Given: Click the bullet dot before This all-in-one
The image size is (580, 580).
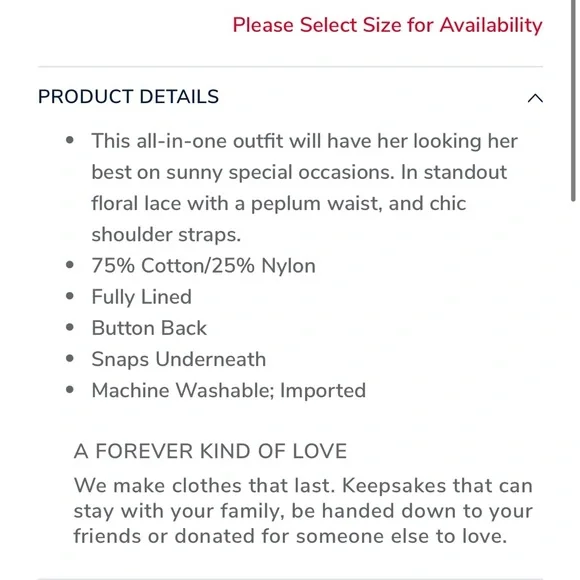Looking at the screenshot, I should (70, 140).
